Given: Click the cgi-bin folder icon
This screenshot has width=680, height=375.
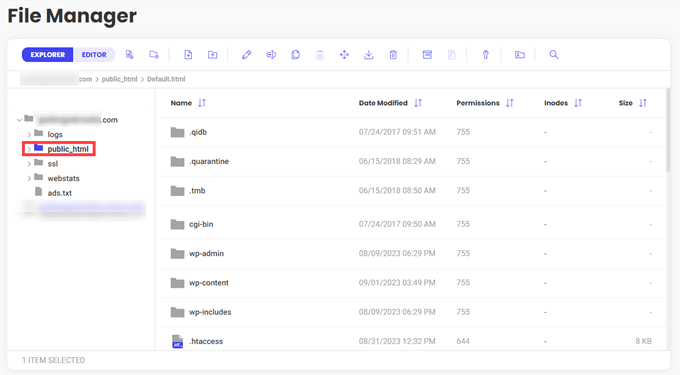Looking at the screenshot, I should (x=177, y=224).
